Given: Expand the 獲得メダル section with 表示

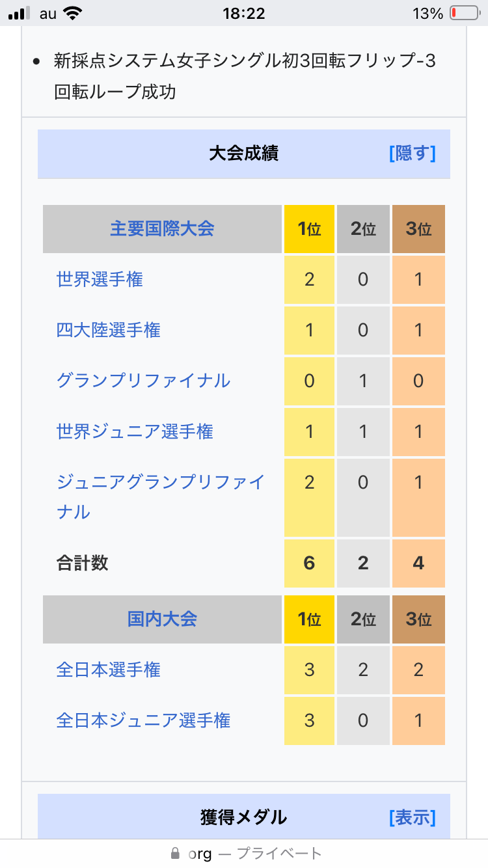Looking at the screenshot, I should [x=412, y=817].
